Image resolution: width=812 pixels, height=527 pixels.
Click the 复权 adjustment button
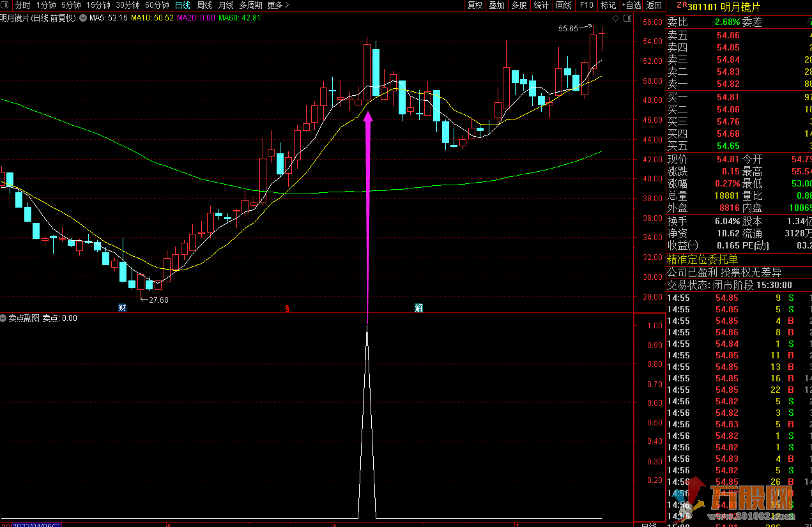[475, 5]
